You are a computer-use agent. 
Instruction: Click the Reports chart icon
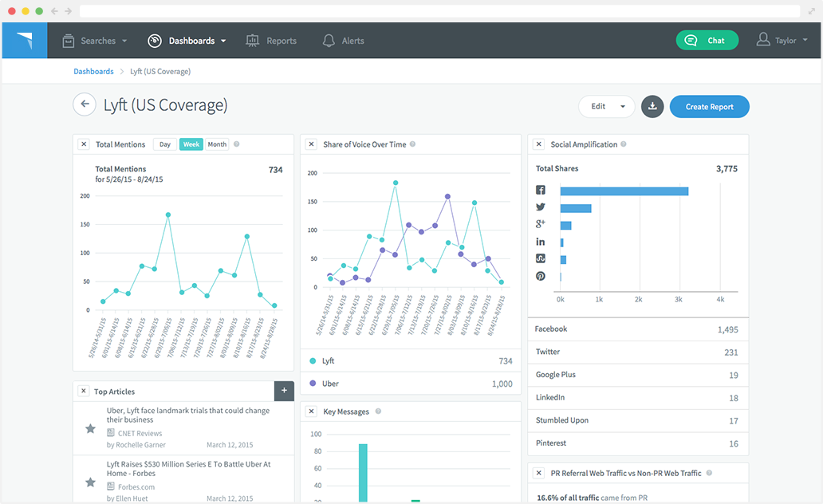pyautogui.click(x=253, y=41)
